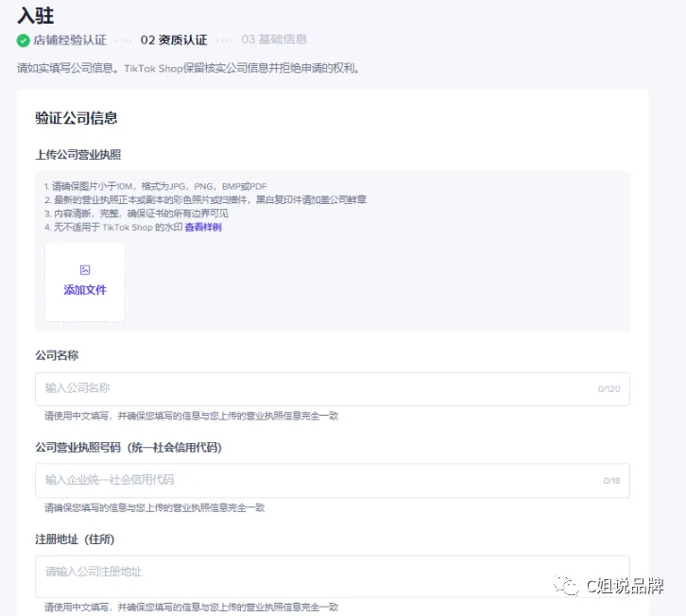This screenshot has width=686, height=616.
Task: Click the 0/18 character counter
Action: (x=611, y=481)
